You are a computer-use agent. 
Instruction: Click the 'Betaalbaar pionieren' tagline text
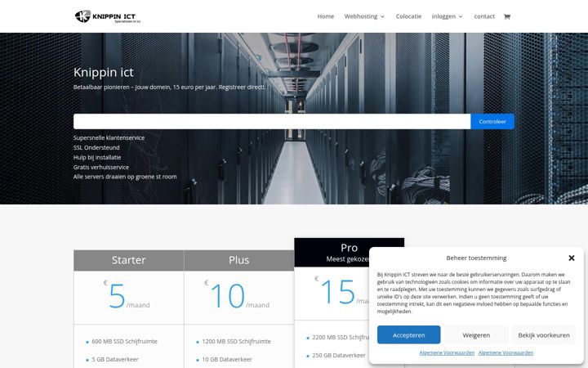tap(170, 88)
